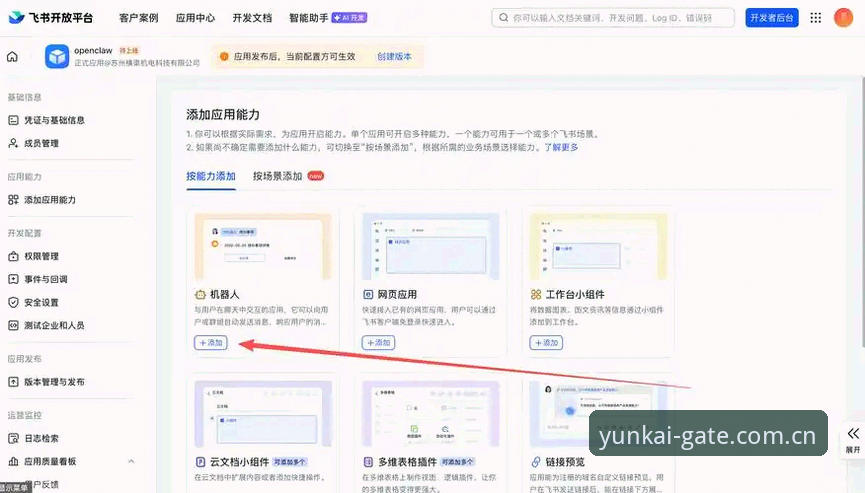Click the 工作台小组件 widget icon
The image size is (865, 493).
coord(536,294)
